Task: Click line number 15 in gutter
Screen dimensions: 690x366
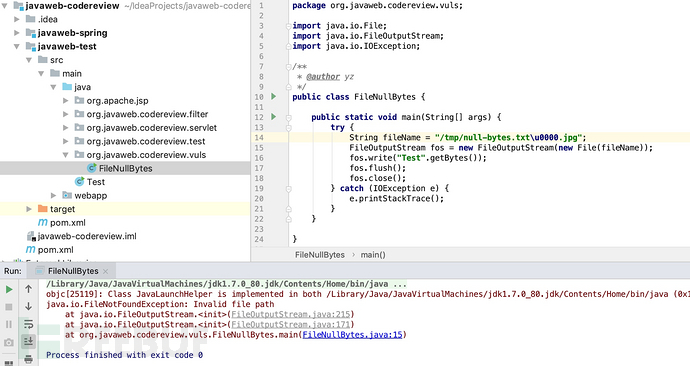Action: (x=259, y=148)
